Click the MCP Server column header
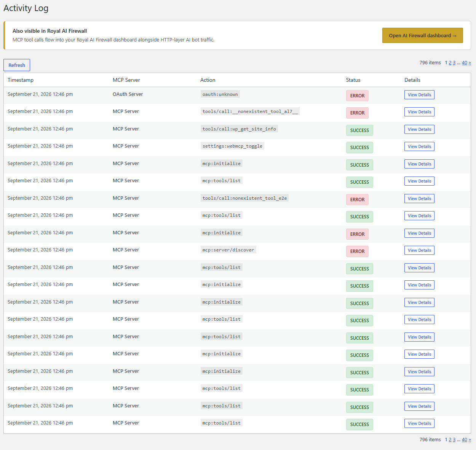Screen dimensions: 476x450 tap(126, 80)
